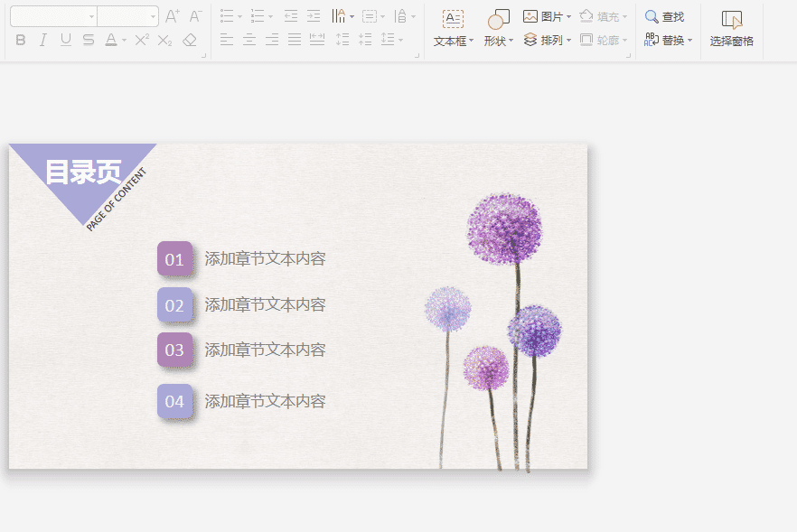797x532 pixels.
Task: Toggle underline formatting
Action: pyautogui.click(x=66, y=40)
